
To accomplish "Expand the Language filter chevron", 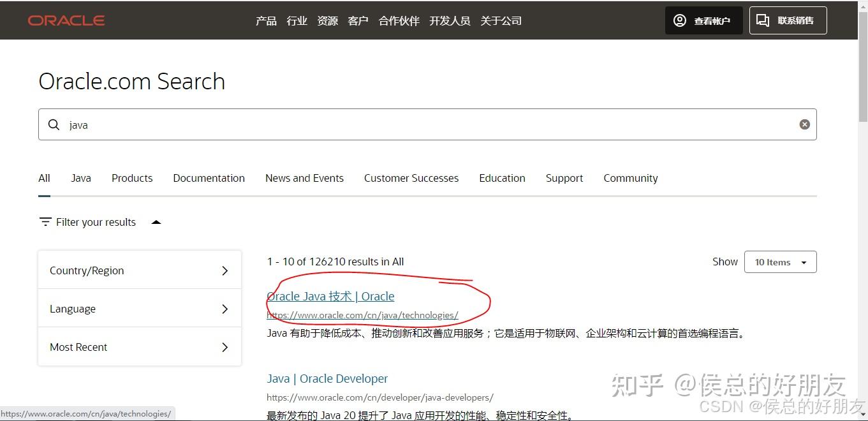I will [x=224, y=309].
